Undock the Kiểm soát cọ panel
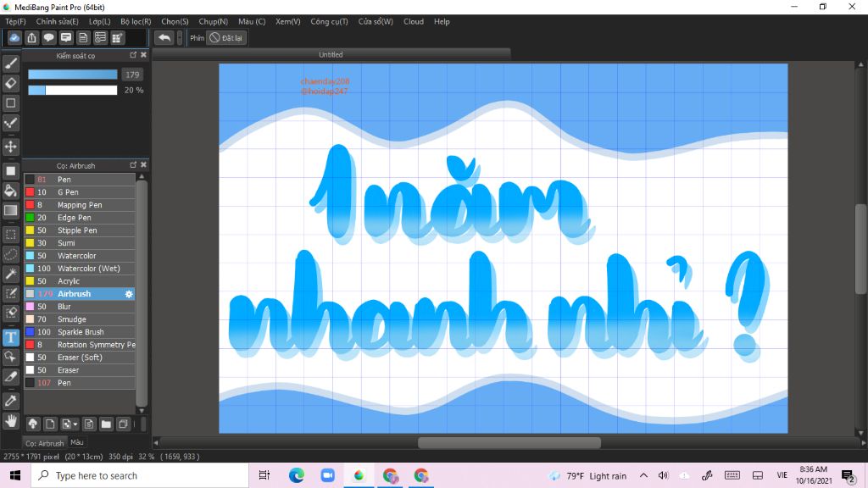The image size is (868, 488). coord(133,55)
